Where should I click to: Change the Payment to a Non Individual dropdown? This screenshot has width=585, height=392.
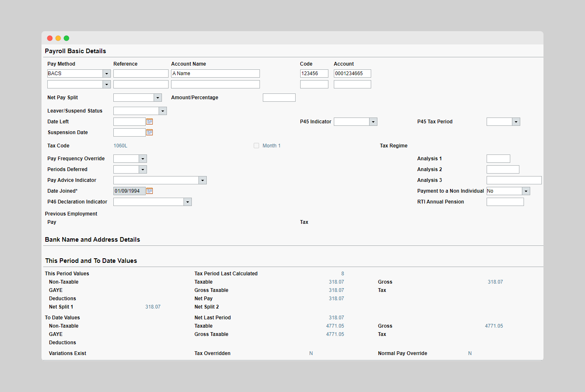526,191
